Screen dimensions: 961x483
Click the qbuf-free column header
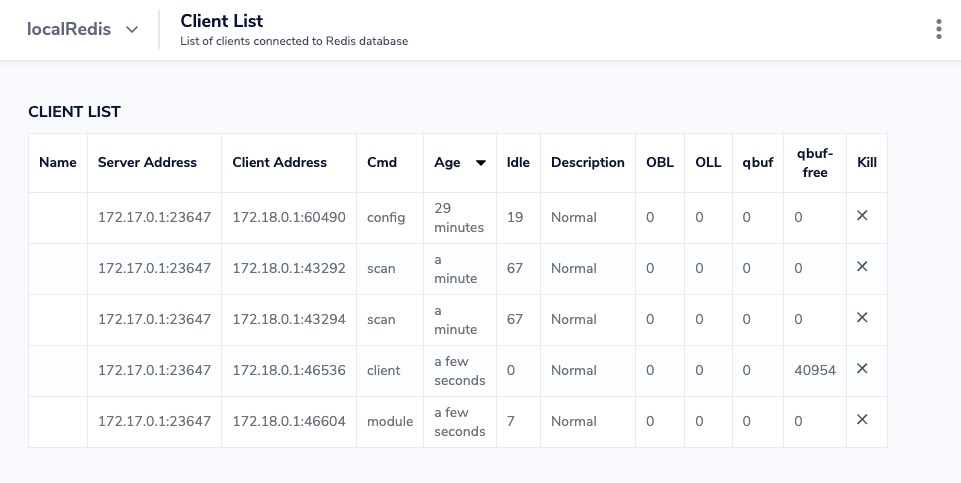click(815, 162)
